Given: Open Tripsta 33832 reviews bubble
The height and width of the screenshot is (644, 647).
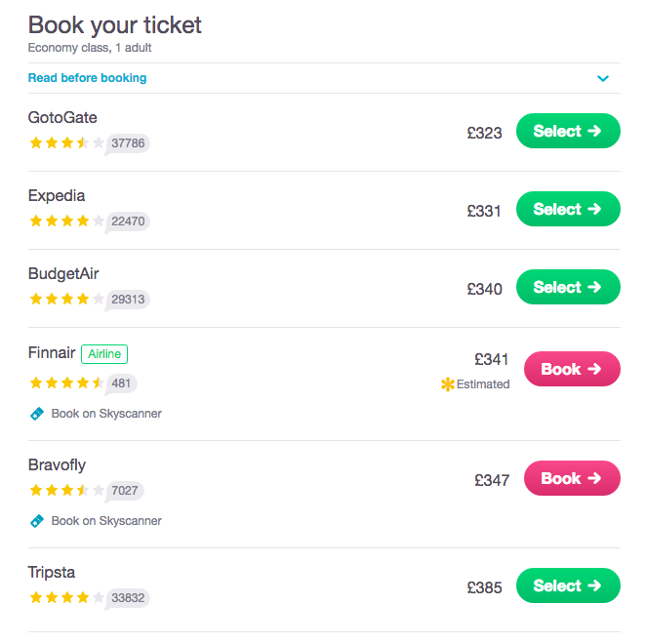Looking at the screenshot, I should point(128,598).
